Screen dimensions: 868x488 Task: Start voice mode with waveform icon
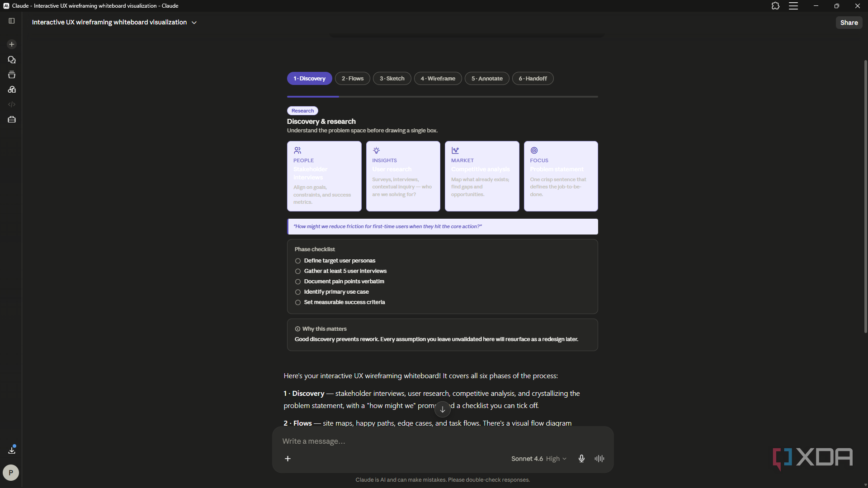(599, 459)
